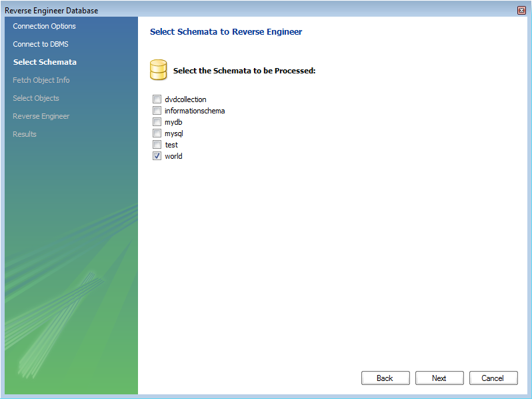
Task: Go to the Connection Options step
Action: click(x=44, y=26)
